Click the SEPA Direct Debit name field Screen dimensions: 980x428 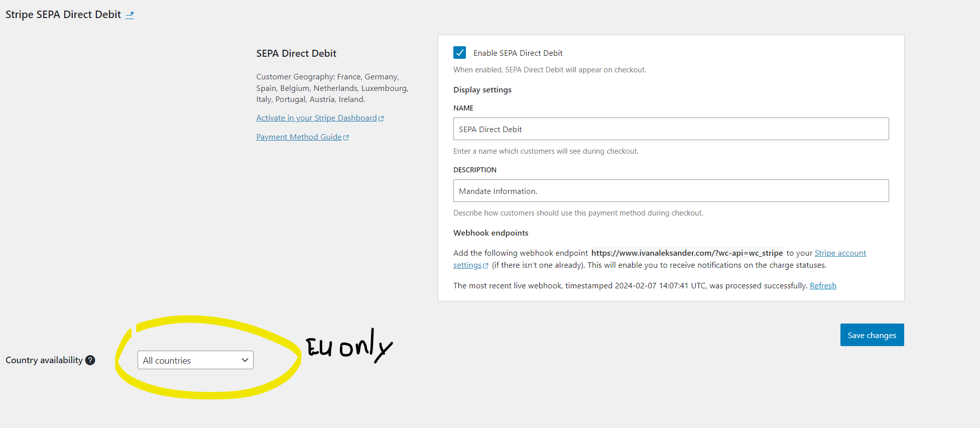coord(671,129)
